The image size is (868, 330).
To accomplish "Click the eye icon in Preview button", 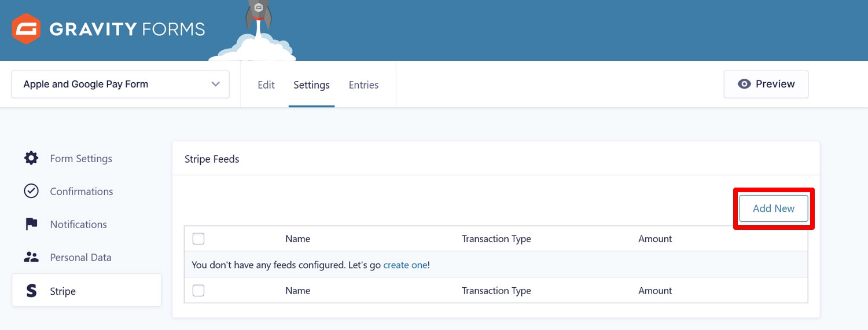I will pyautogui.click(x=744, y=84).
